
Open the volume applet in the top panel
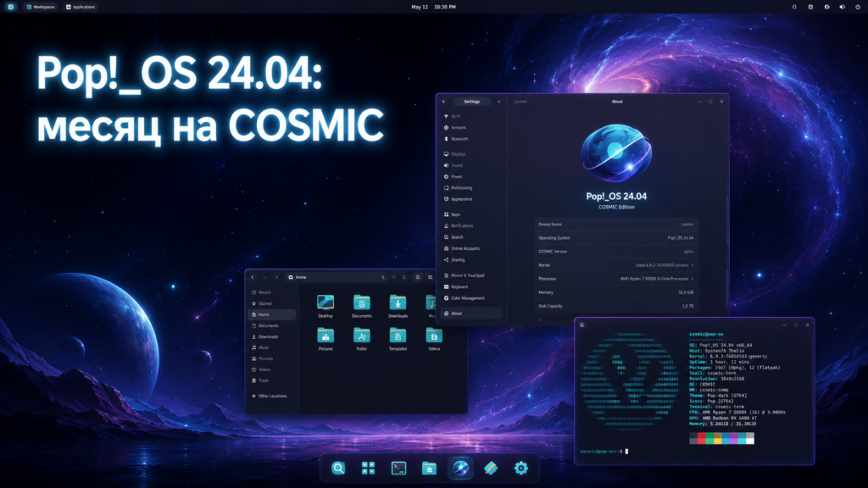[842, 7]
